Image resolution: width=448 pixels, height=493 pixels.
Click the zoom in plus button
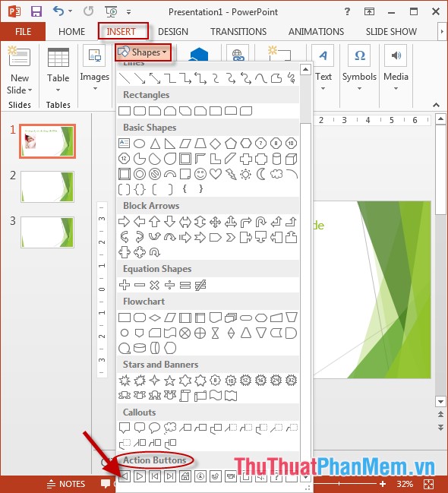(383, 484)
